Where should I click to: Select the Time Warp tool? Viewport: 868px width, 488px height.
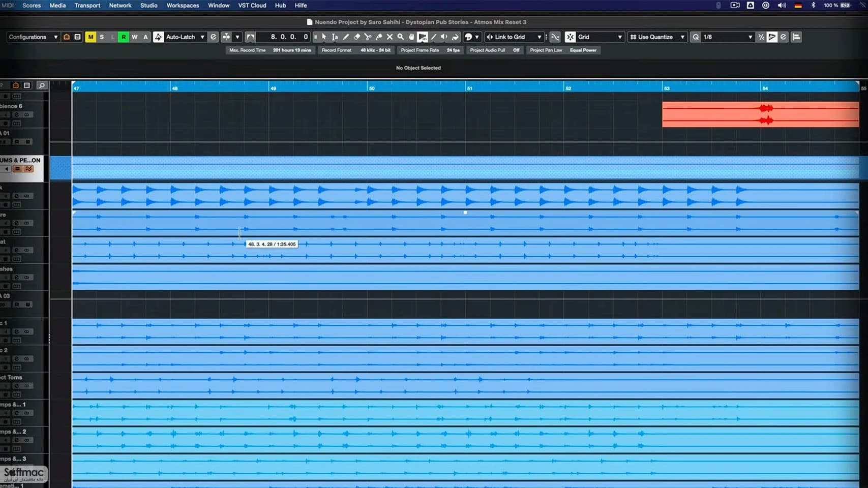pyautogui.click(x=423, y=37)
